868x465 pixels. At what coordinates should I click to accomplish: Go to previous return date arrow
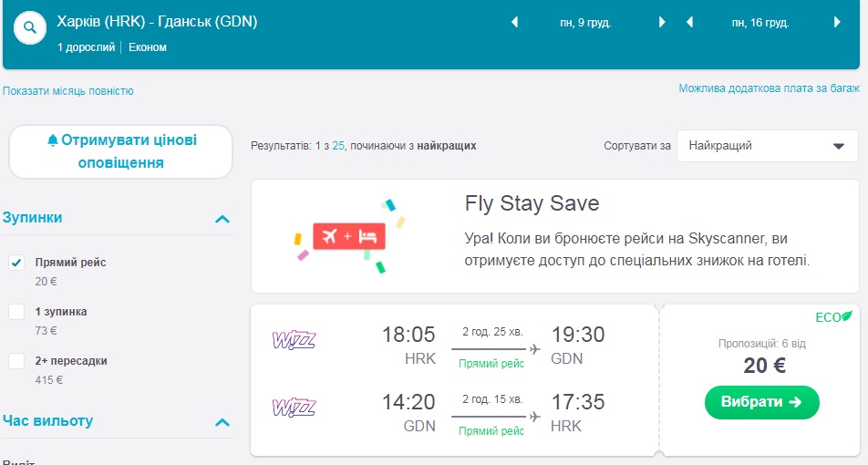(690, 23)
